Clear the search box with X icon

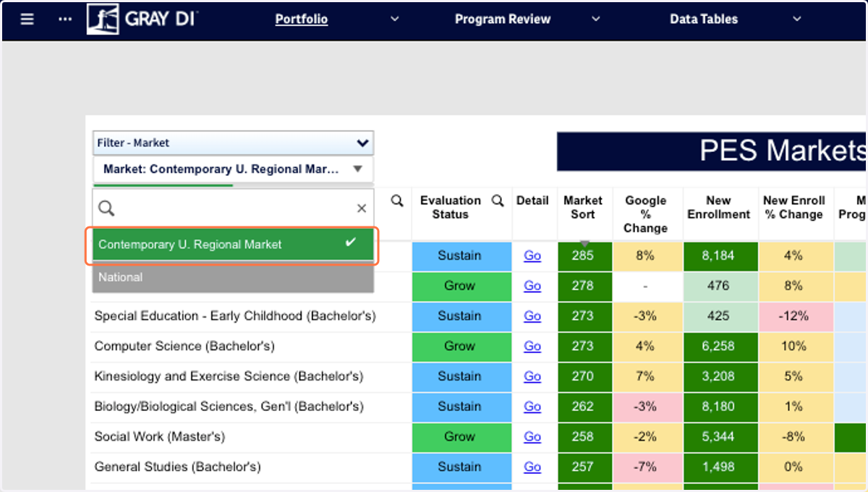[x=362, y=209]
